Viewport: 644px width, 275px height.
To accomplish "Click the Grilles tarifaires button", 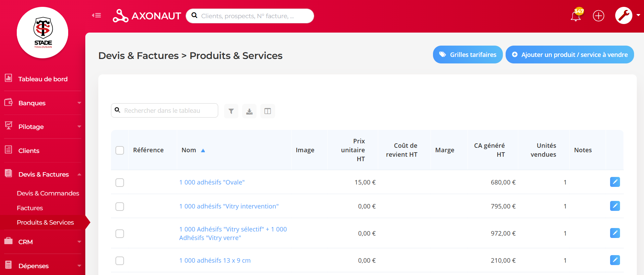I will pyautogui.click(x=468, y=55).
